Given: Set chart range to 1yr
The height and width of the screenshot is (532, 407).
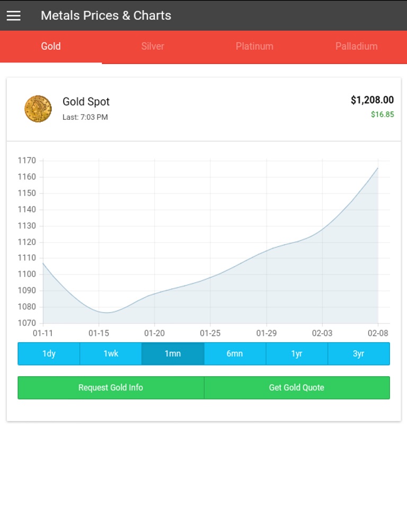Looking at the screenshot, I should [x=297, y=354].
